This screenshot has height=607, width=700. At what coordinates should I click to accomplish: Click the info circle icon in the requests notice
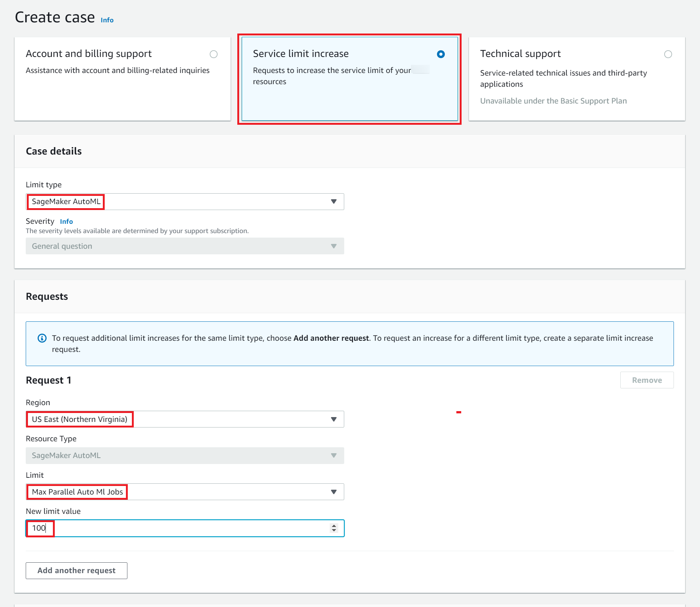42,338
